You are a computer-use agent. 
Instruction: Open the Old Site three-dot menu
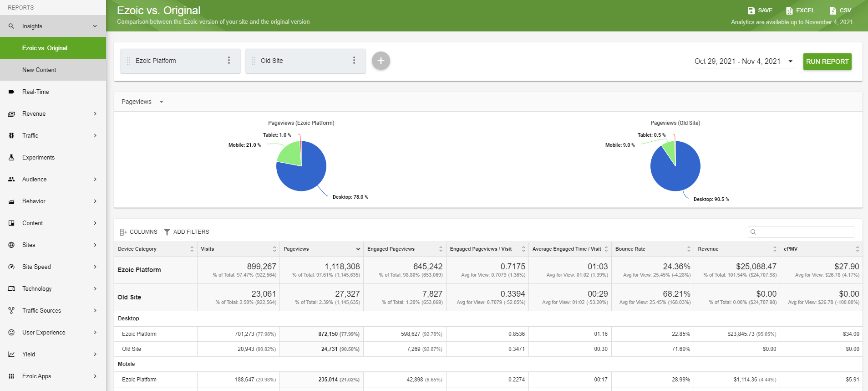[x=354, y=61]
